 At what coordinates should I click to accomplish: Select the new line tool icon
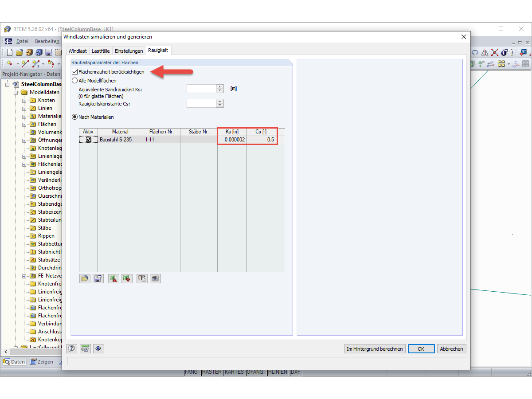26,64
